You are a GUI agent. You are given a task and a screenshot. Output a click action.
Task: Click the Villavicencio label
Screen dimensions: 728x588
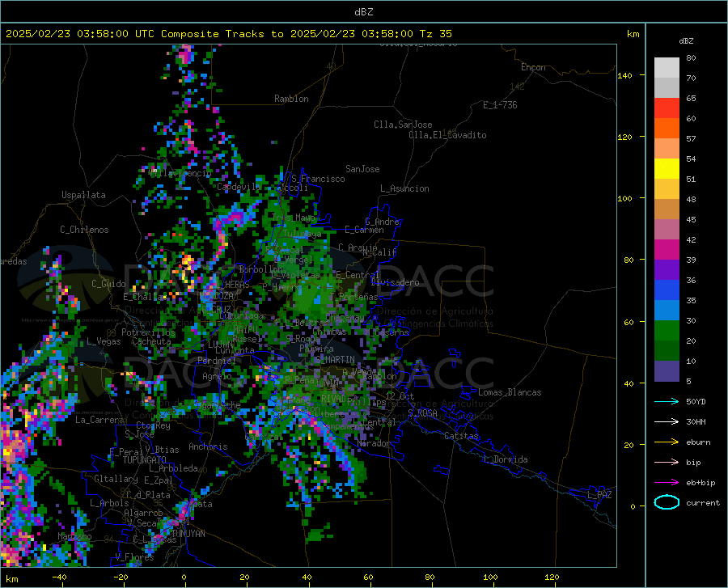[180, 173]
